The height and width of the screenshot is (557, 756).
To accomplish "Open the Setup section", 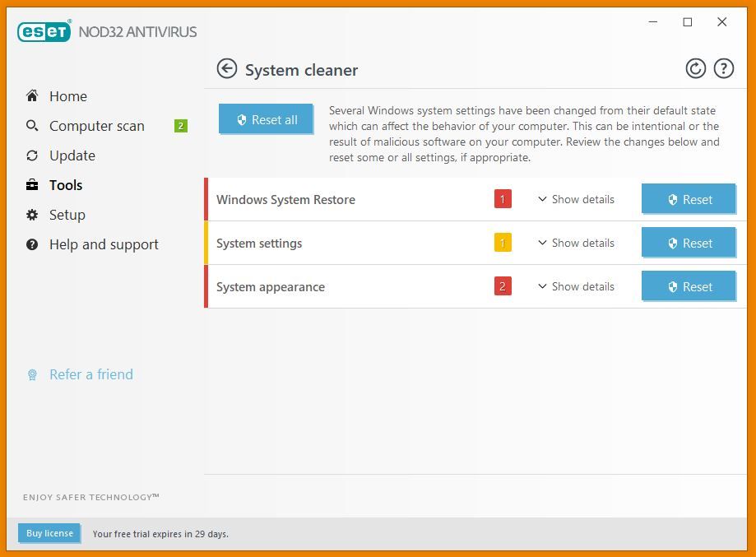I will pos(67,215).
